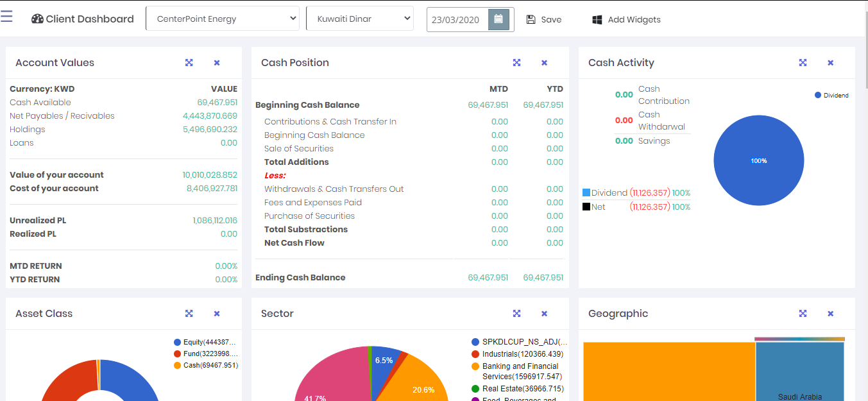Click the MTD RETURN label
This screenshot has width=868, height=401.
[x=36, y=266]
